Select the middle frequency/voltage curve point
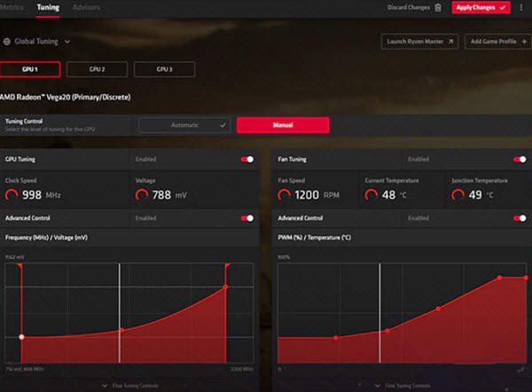 122,330
